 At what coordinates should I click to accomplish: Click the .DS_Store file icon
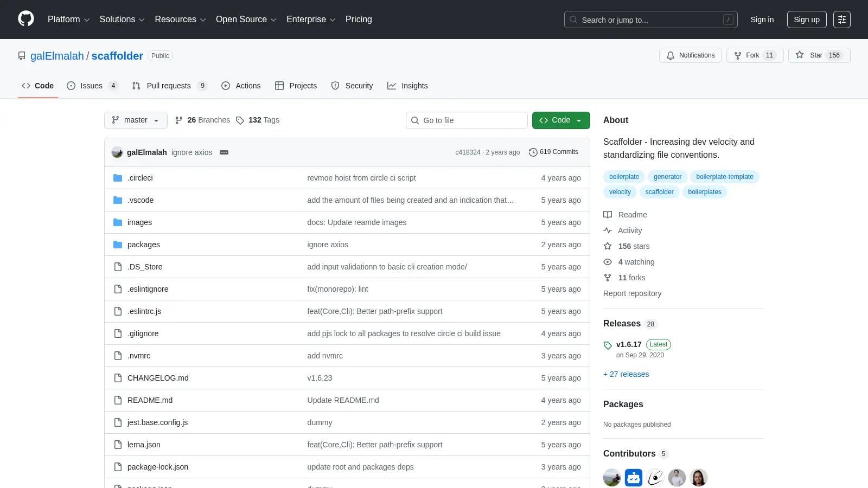pos(118,267)
